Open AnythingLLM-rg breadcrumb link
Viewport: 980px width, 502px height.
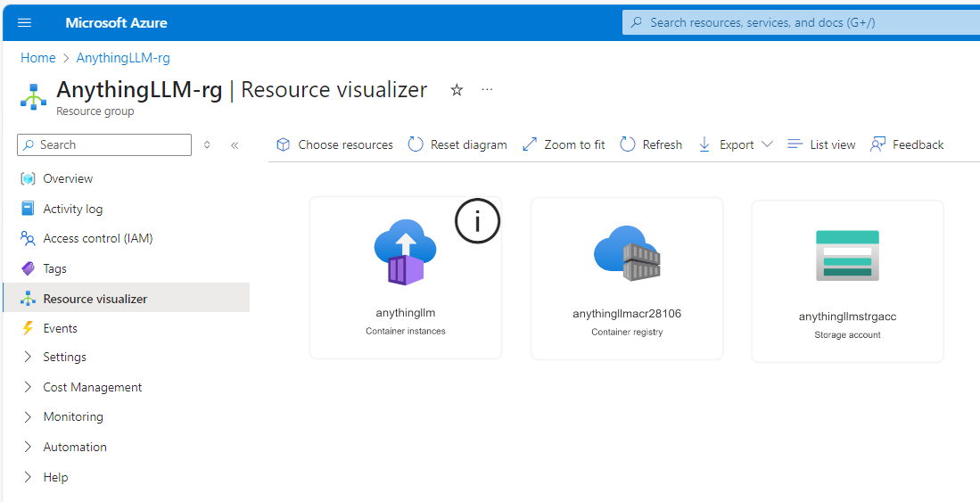pos(123,58)
